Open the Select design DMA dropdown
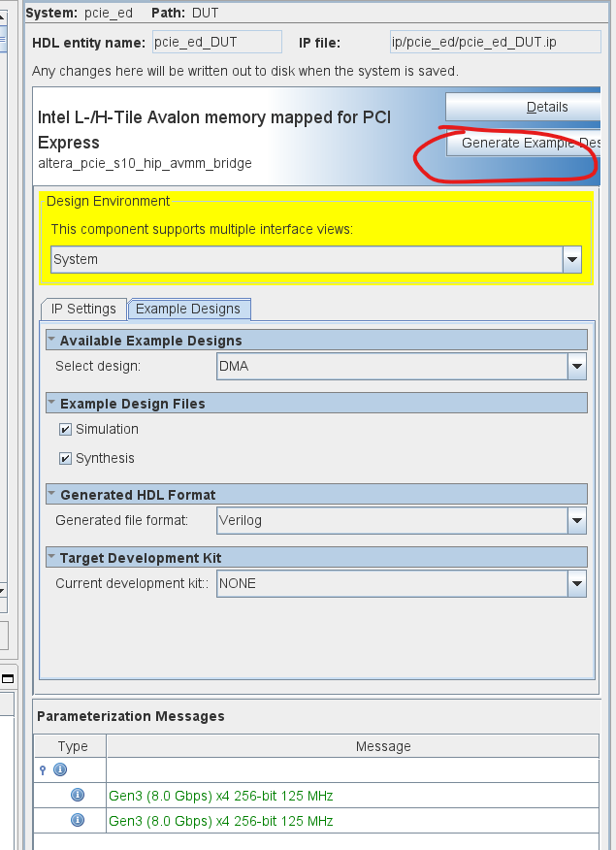 [x=577, y=366]
